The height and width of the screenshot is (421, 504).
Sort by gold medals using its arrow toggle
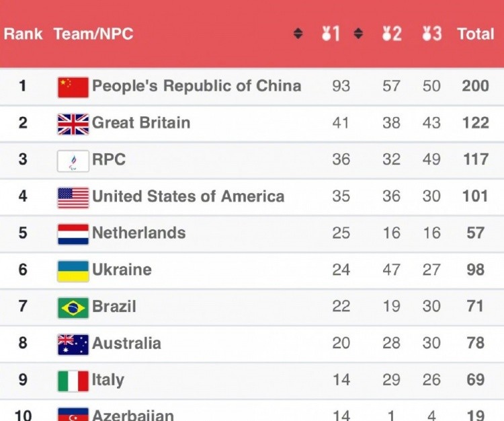(358, 34)
